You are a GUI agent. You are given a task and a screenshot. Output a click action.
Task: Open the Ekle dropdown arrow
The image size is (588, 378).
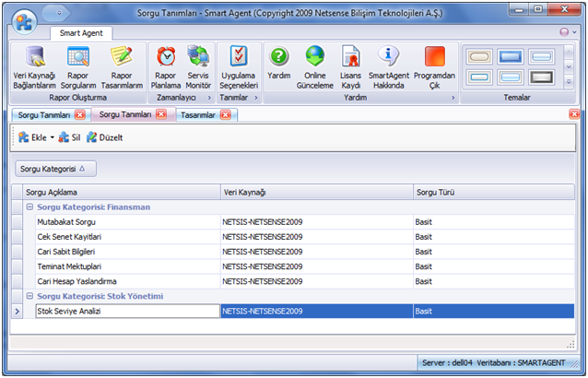[53, 137]
